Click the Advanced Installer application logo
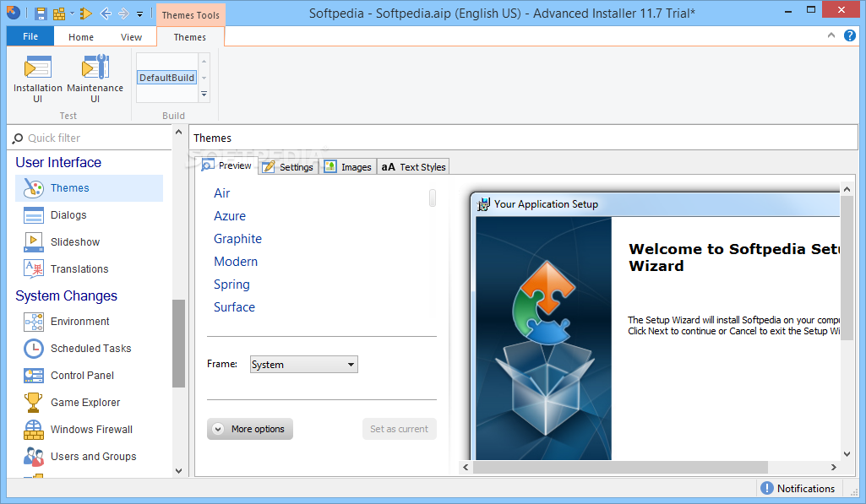Screen dimensions: 866x504 click(14, 12)
